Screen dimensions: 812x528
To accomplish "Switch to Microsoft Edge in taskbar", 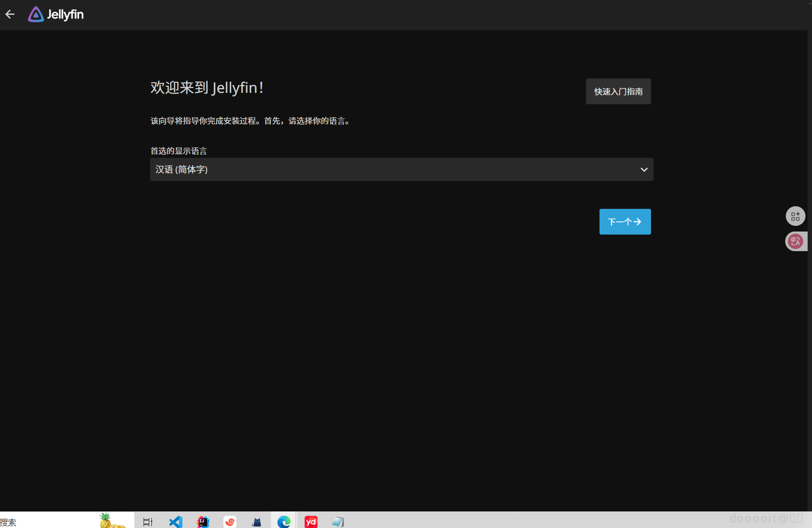I will point(284,522).
